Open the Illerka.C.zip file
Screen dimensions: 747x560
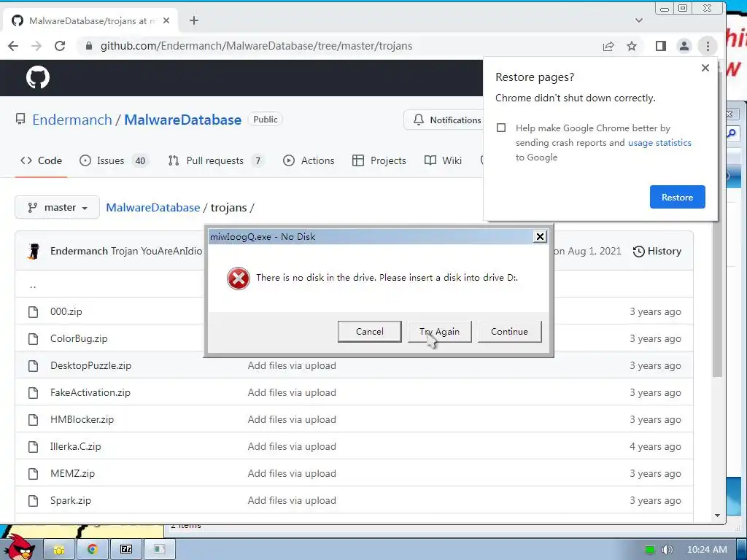pyautogui.click(x=76, y=447)
